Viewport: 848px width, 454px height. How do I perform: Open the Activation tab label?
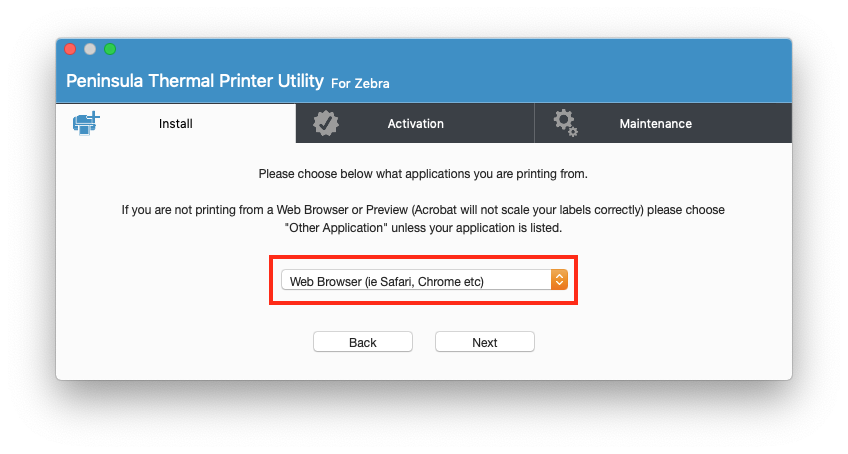click(415, 124)
